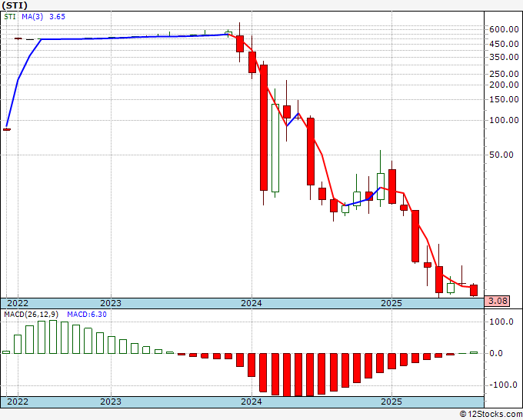Click the 0.0 MACD axis label
Screen dimensions: 523x420
496,354
